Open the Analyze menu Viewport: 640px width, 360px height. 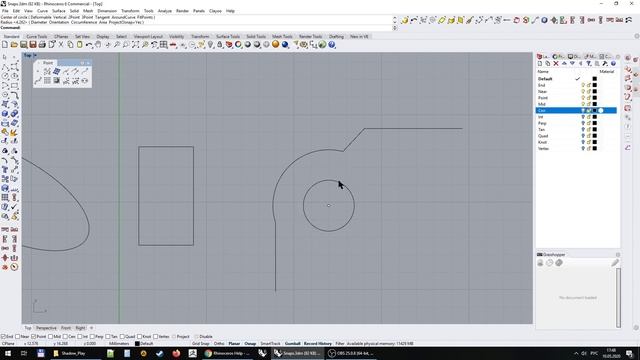tap(165, 11)
